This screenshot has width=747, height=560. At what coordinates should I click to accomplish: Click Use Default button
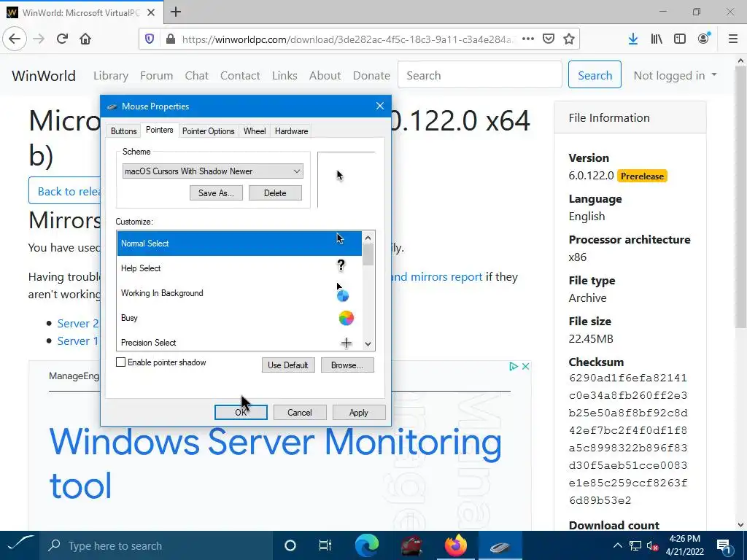coord(288,365)
